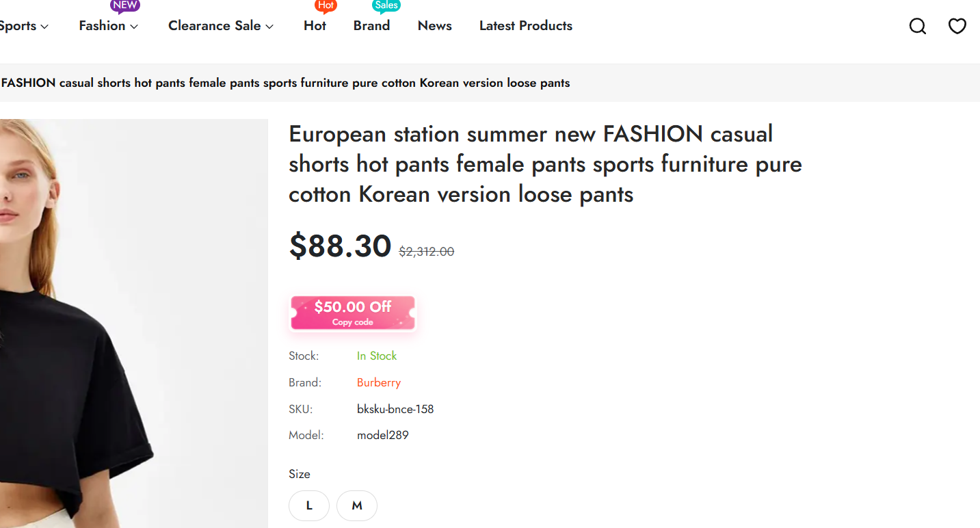Open the Burberry brand link
Image resolution: width=980 pixels, height=528 pixels.
379,382
